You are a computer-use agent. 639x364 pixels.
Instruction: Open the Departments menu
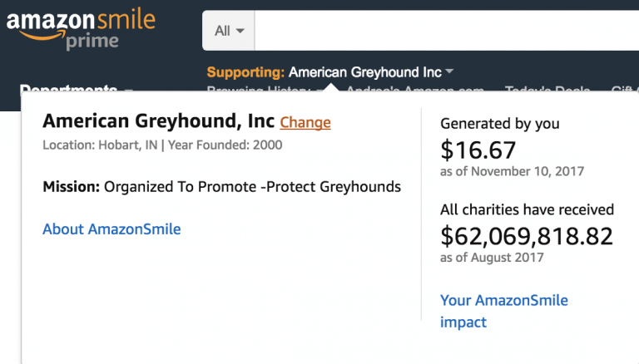click(x=76, y=88)
